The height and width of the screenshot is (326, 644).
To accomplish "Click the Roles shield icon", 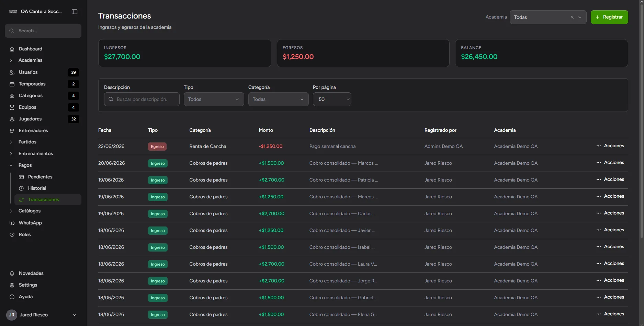I will [12, 235].
